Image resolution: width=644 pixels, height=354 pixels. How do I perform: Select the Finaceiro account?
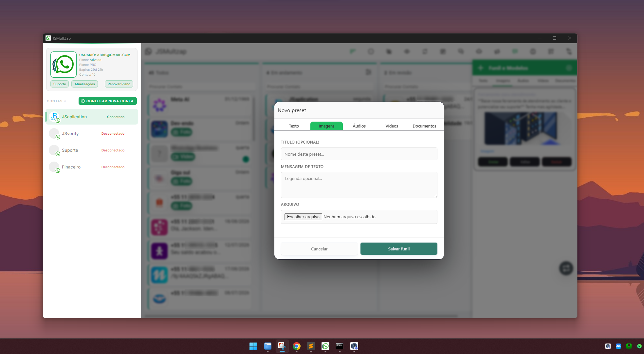click(92, 167)
